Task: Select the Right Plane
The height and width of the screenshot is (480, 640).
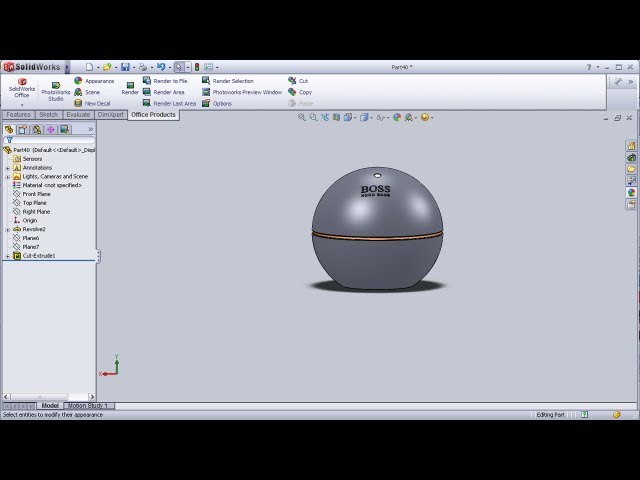Action: 31,212
